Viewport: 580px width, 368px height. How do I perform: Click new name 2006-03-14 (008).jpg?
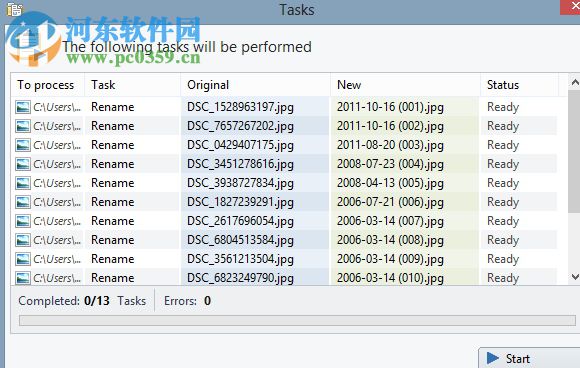[390, 240]
